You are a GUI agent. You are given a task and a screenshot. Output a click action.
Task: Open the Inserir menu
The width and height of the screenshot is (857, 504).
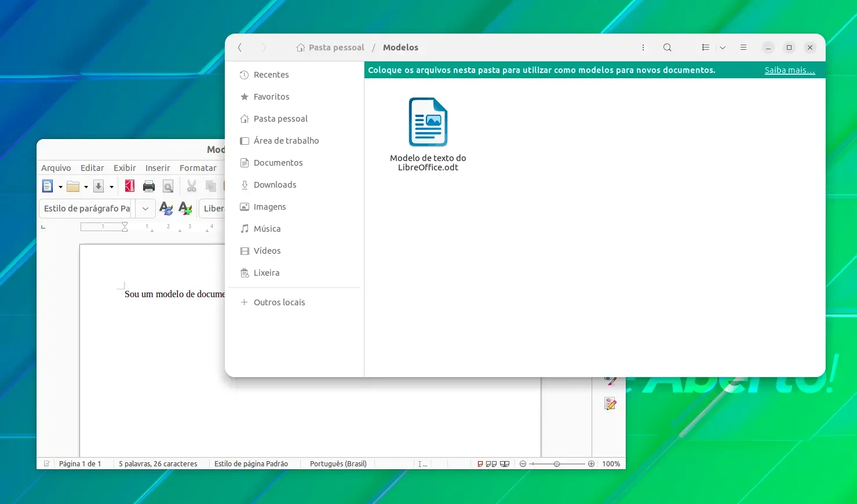tap(158, 168)
